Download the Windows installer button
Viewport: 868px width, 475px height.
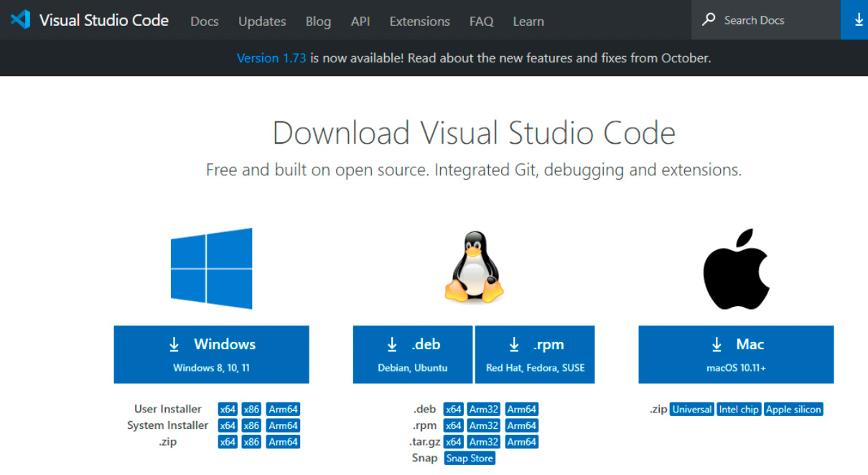[211, 354]
